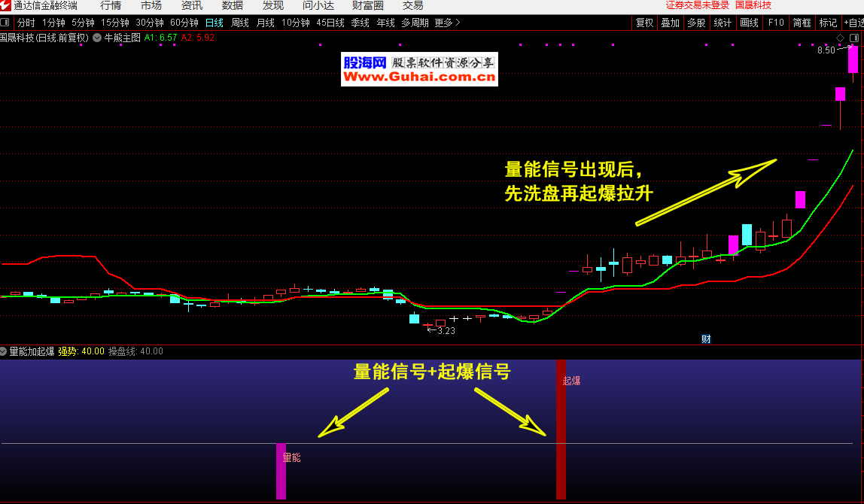Open the 问小达 menu
The width and height of the screenshot is (864, 504).
click(x=318, y=6)
